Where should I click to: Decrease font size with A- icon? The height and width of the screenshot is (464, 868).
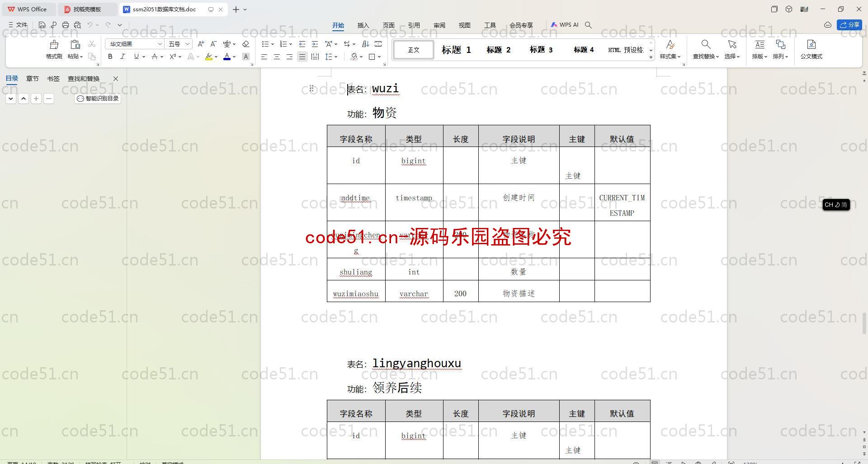[213, 44]
